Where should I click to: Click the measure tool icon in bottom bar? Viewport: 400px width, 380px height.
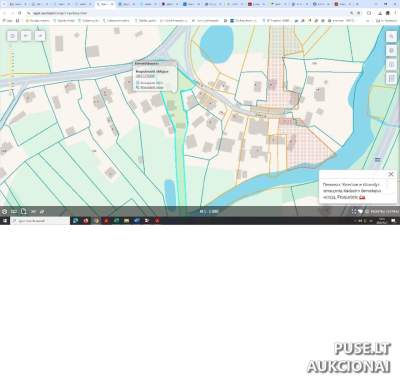14,211
